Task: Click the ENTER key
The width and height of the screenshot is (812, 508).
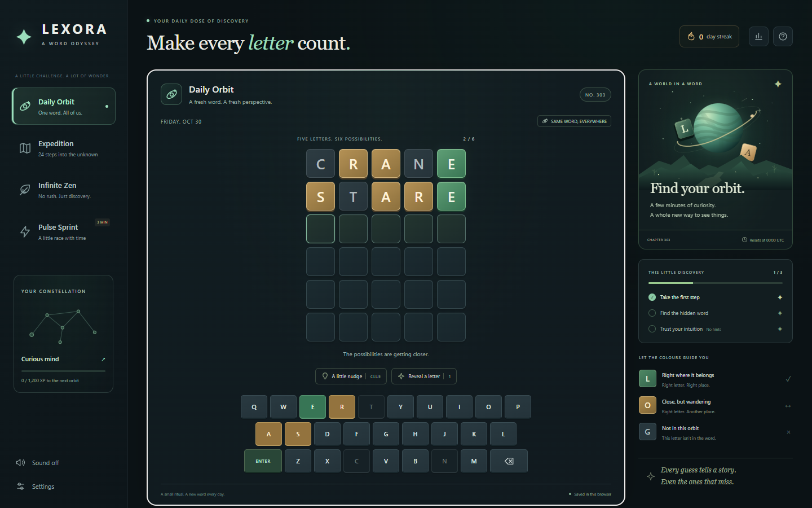Action: point(263,461)
